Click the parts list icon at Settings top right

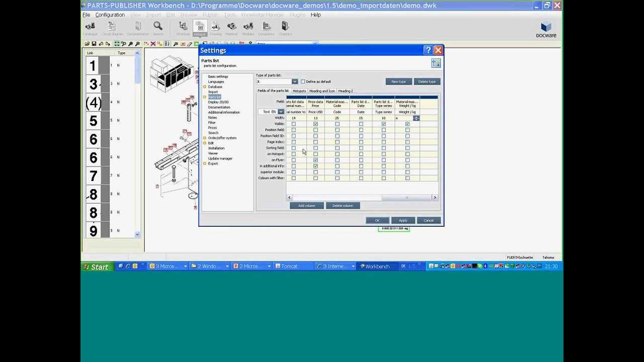pyautogui.click(x=436, y=63)
